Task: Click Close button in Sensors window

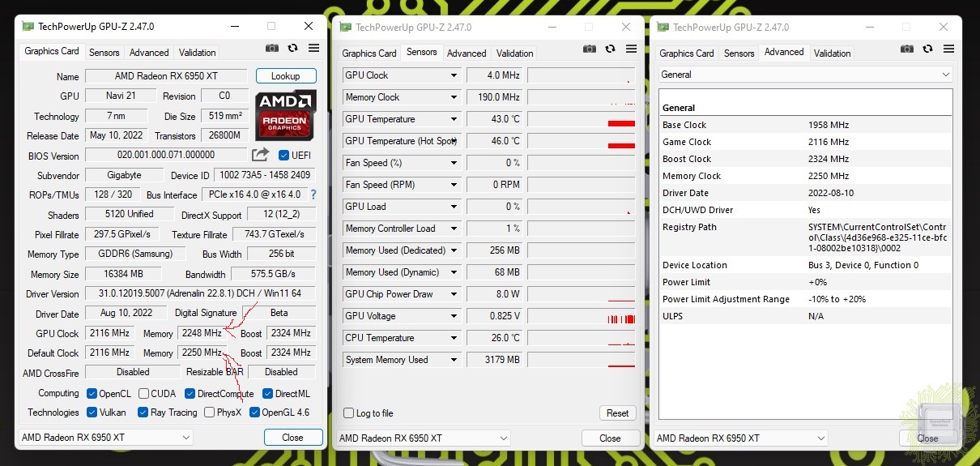Action: [x=610, y=438]
